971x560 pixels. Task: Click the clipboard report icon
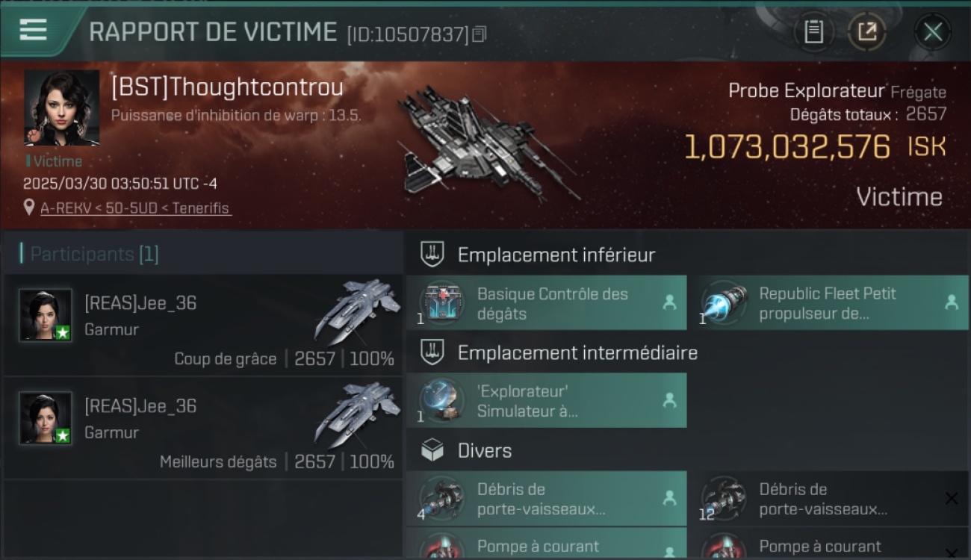813,31
